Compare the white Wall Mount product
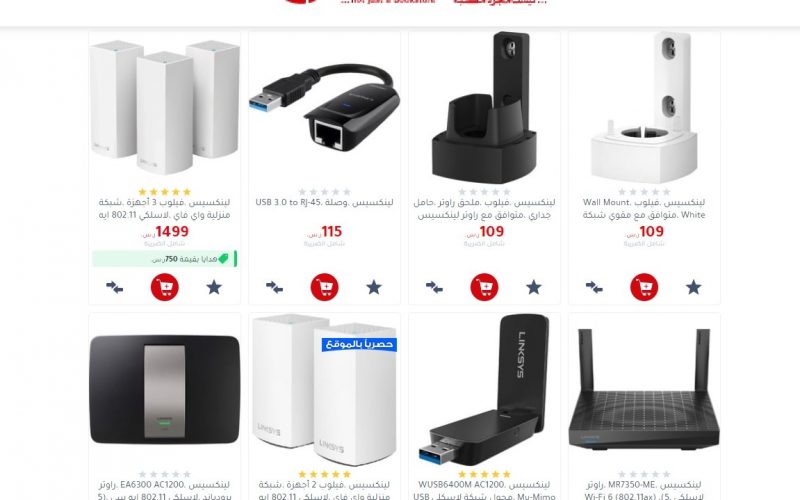The height and width of the screenshot is (500, 800). [x=594, y=287]
